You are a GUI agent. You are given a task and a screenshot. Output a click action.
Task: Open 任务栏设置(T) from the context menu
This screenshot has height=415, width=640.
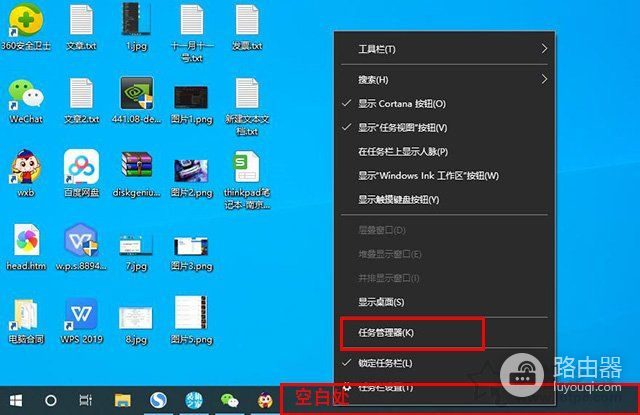444,387
